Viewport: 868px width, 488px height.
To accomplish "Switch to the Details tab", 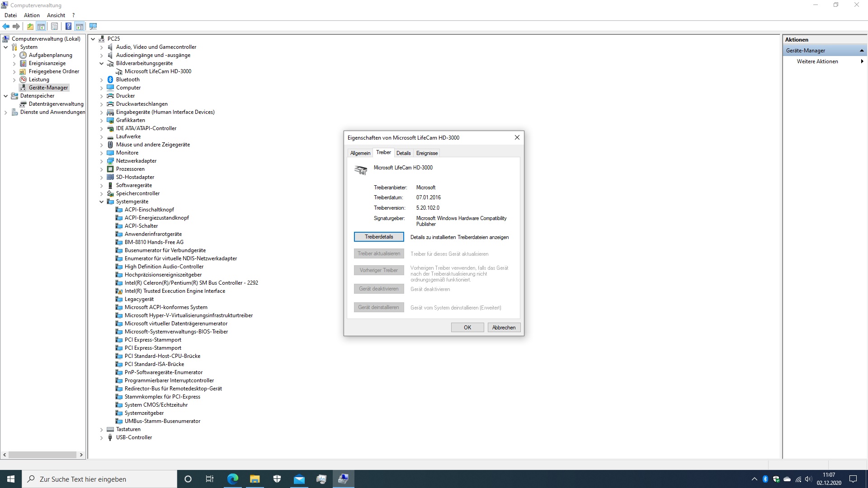I will point(403,153).
